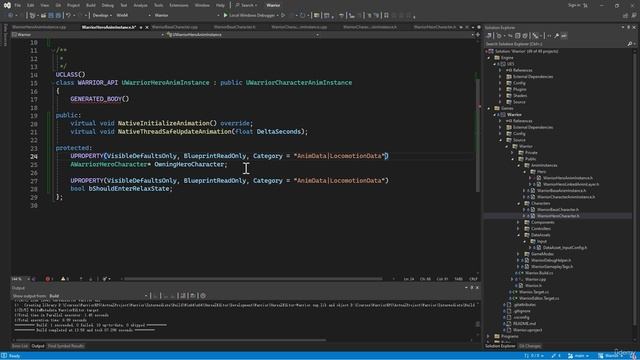Open the Extensions menu

pos(179,5)
